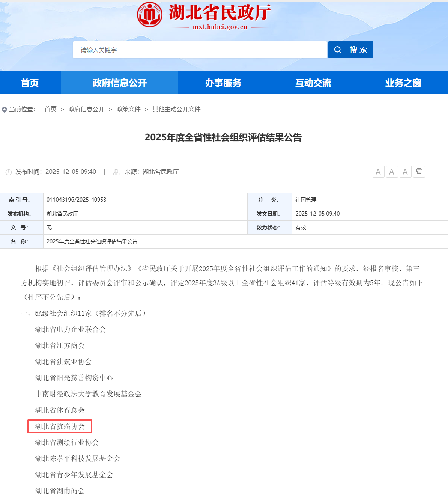Image resolution: width=448 pixels, height=502 pixels.
Task: Click the Hubei Civil Affairs red logo
Action: pyautogui.click(x=150, y=15)
